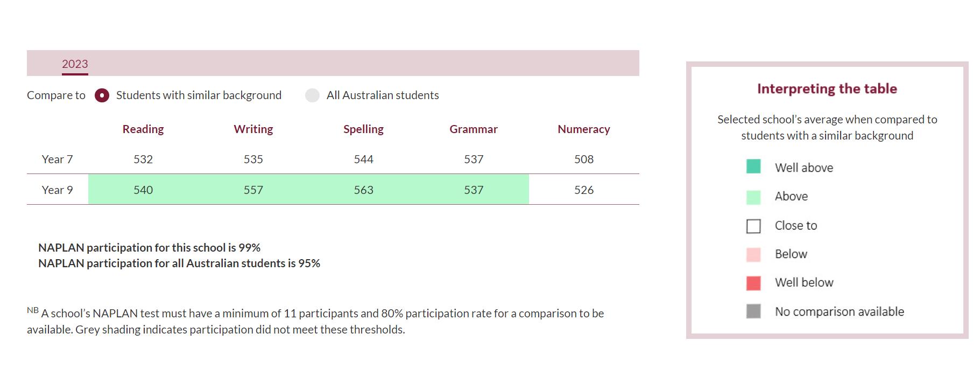Click the Above legend color swatch
980x382 pixels.
[x=753, y=197]
